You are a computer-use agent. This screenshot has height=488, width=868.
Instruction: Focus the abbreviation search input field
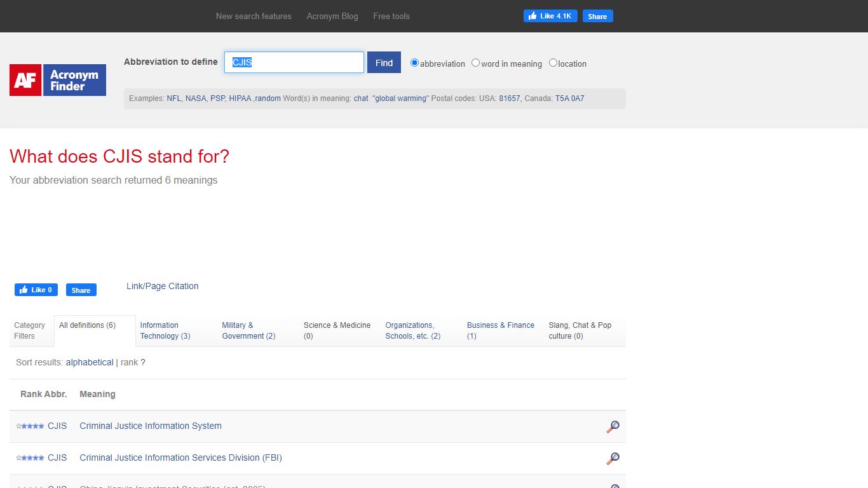point(294,62)
